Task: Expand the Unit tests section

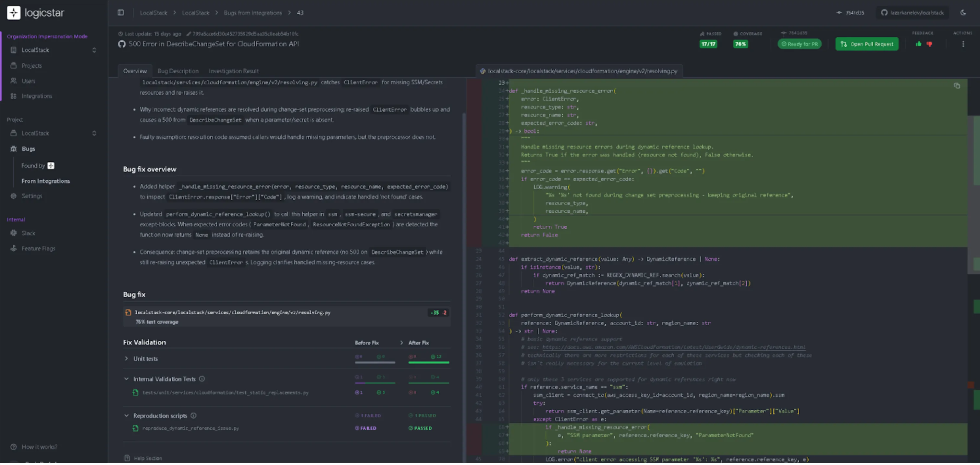Action: 127,358
